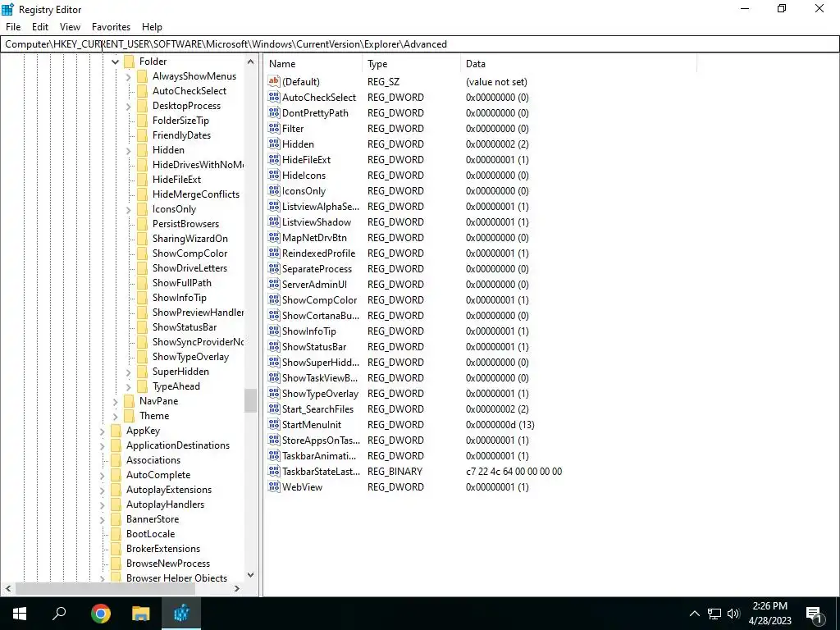Select the SharingWizardOn key
Image resolution: width=840 pixels, height=630 pixels.
(190, 239)
